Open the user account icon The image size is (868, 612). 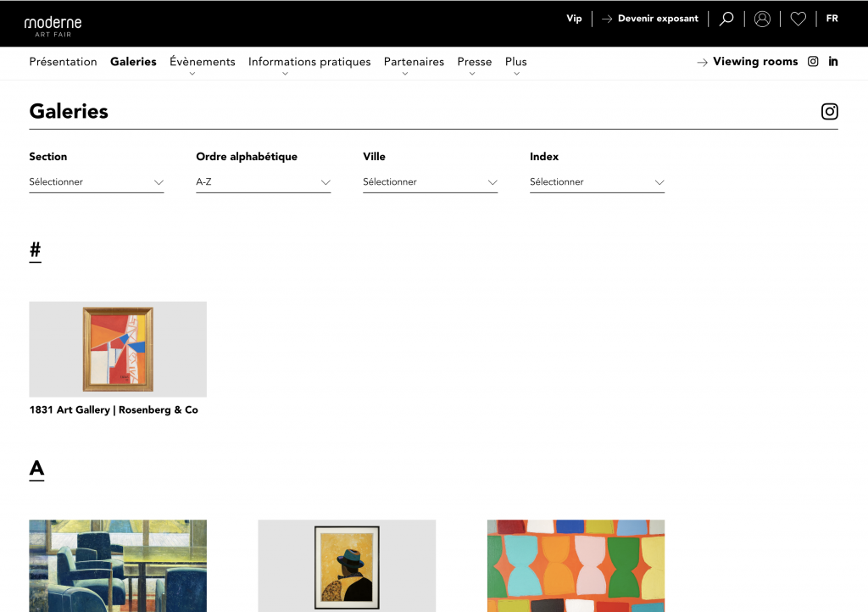click(x=762, y=19)
